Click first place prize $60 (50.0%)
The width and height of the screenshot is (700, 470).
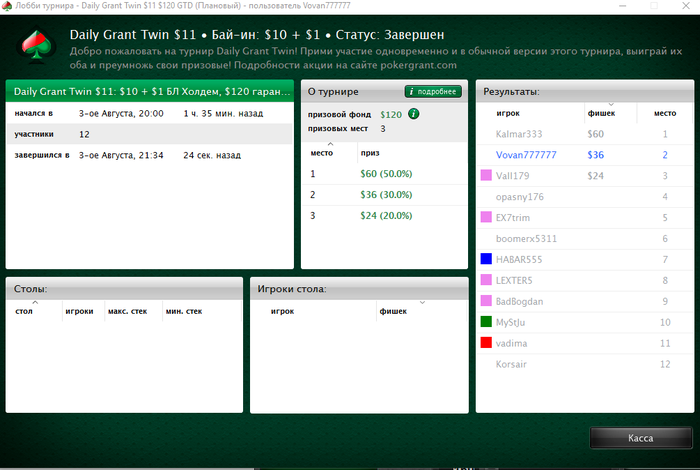coord(386,174)
